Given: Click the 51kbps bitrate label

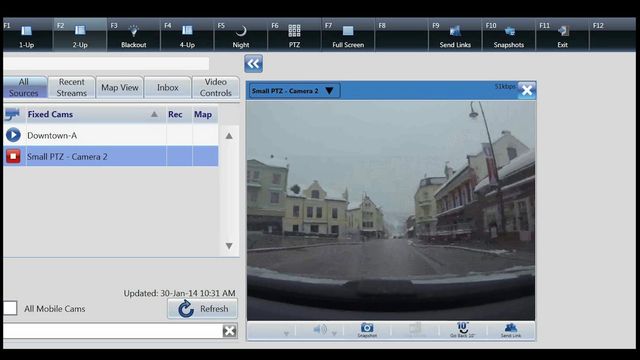Looking at the screenshot, I should click(x=505, y=87).
